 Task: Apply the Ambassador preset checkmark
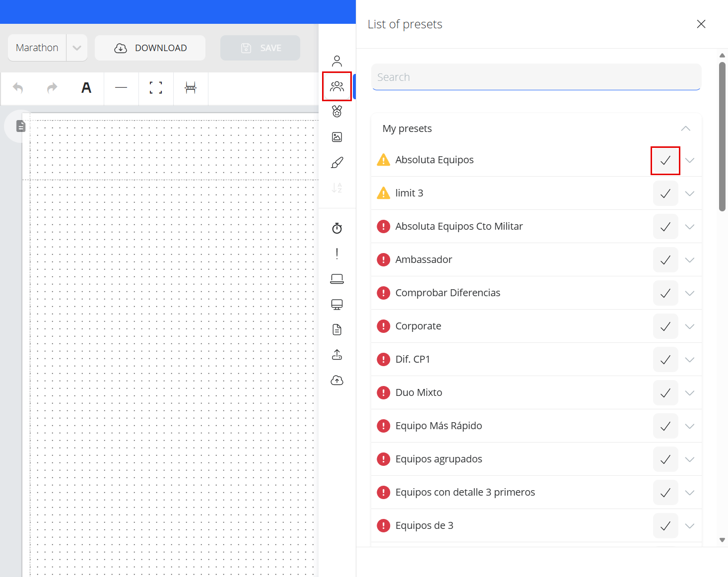[x=665, y=260]
